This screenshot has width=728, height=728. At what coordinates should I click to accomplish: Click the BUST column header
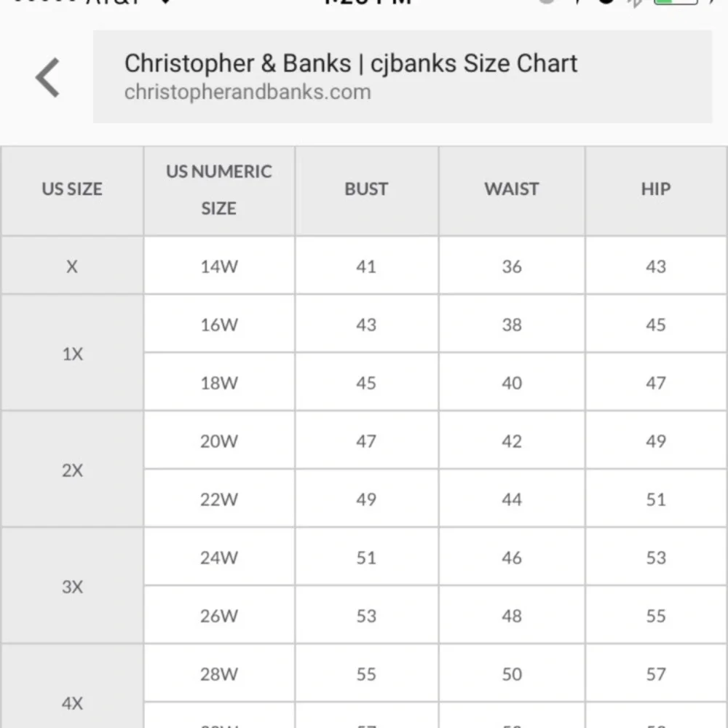[366, 189]
